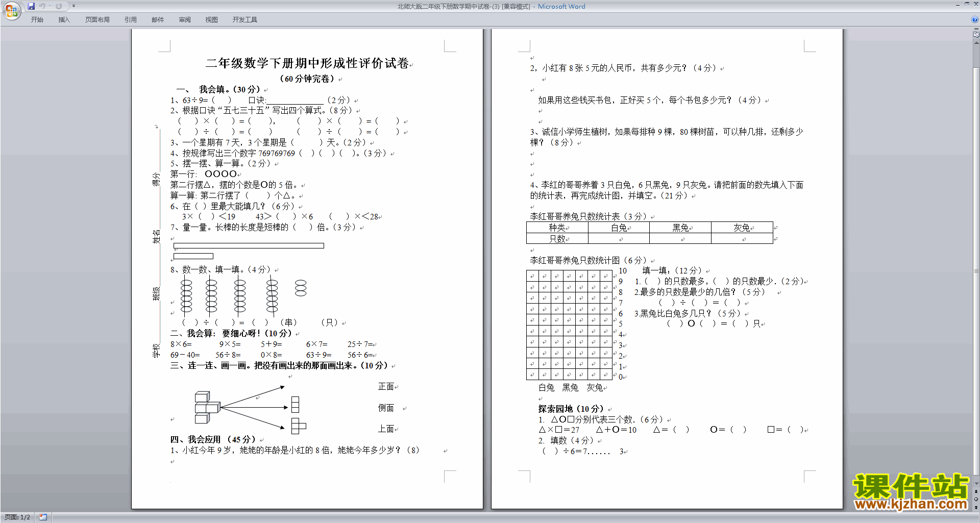Screen dimensions: 980x523
Task: Click the 白兔 header cell in statistics table
Action: (619, 228)
